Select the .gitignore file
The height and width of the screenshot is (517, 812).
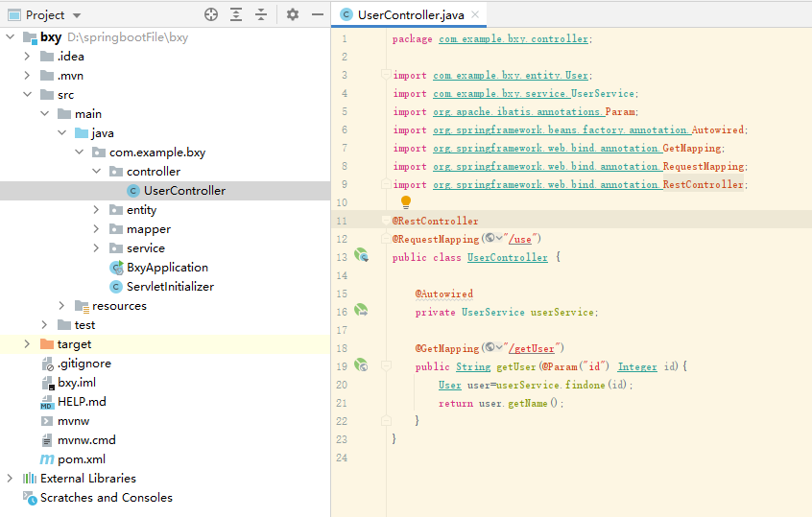point(84,364)
